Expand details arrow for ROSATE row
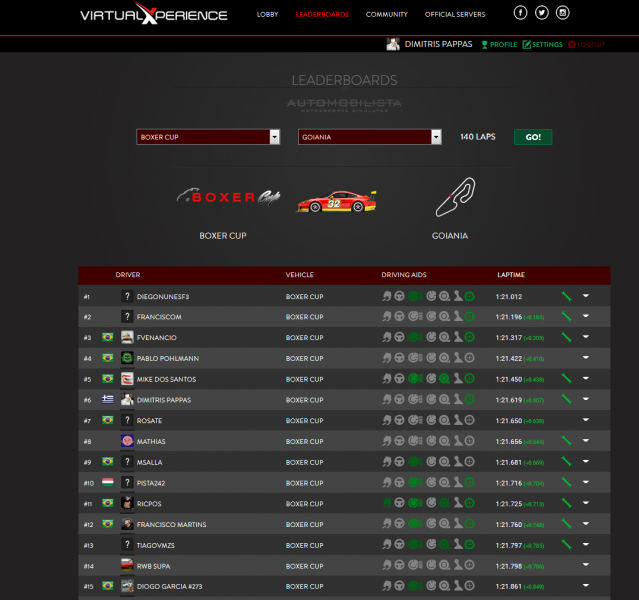 (x=586, y=419)
